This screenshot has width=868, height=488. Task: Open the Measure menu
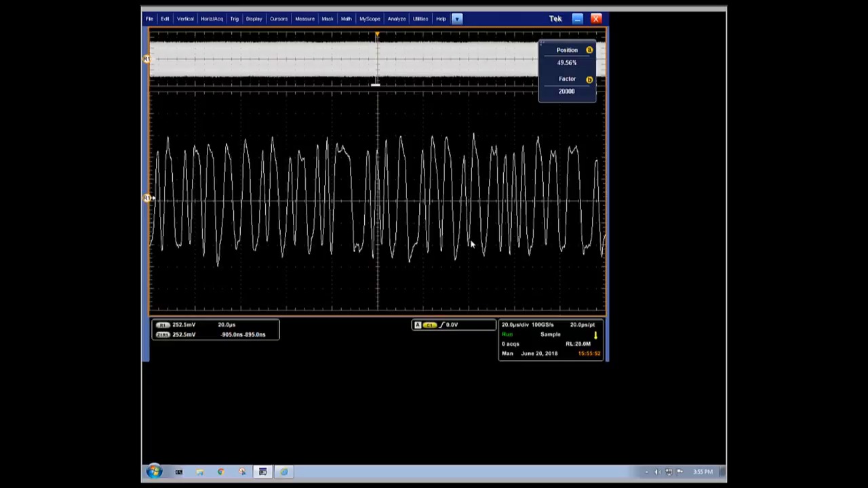pyautogui.click(x=304, y=19)
